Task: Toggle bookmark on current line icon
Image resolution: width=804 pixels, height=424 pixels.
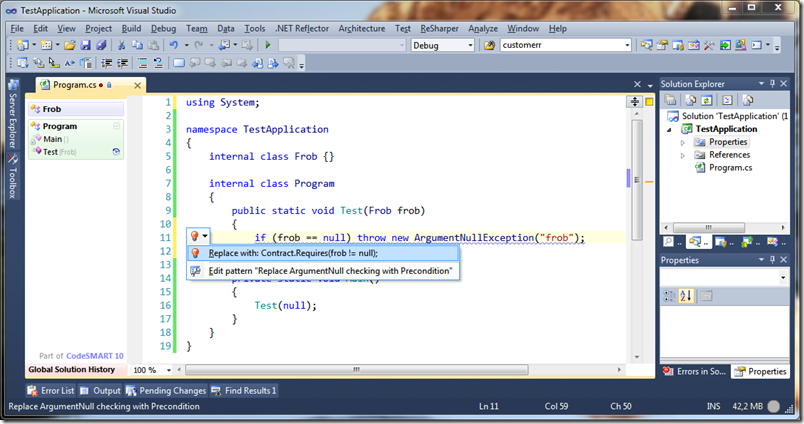Action: (x=179, y=63)
